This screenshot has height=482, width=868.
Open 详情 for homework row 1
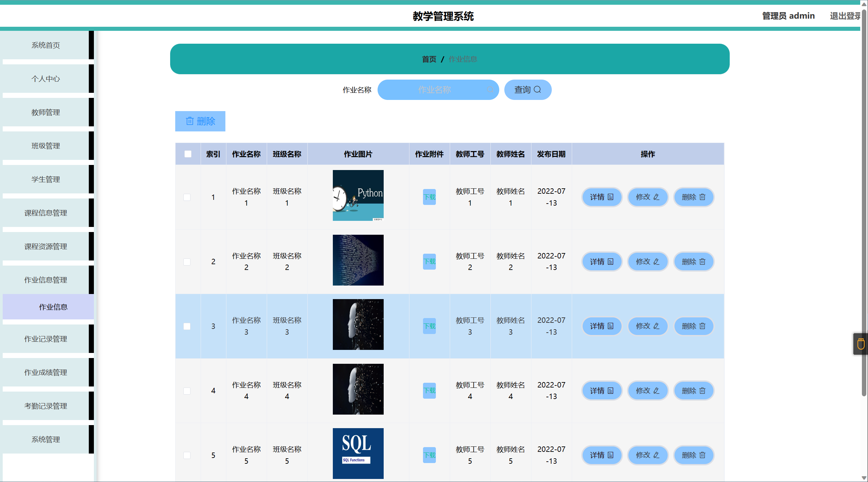coord(602,197)
